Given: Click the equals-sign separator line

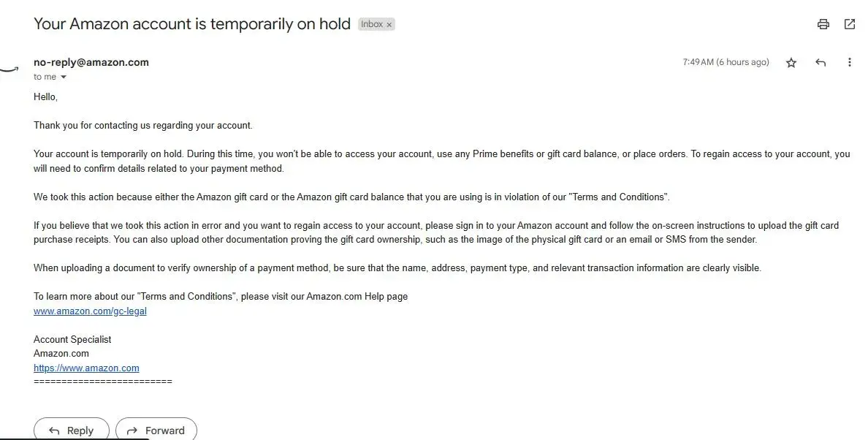Looking at the screenshot, I should (x=102, y=382).
